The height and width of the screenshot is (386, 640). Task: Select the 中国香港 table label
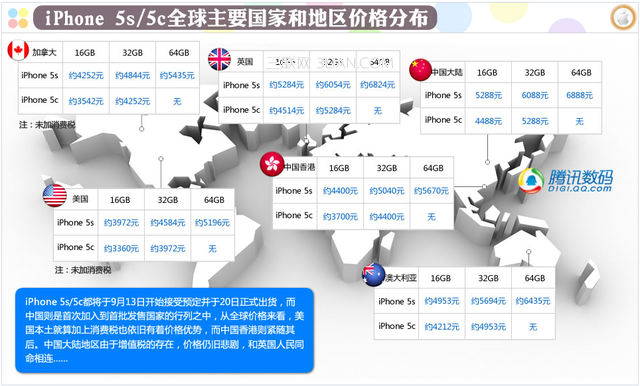point(300,167)
